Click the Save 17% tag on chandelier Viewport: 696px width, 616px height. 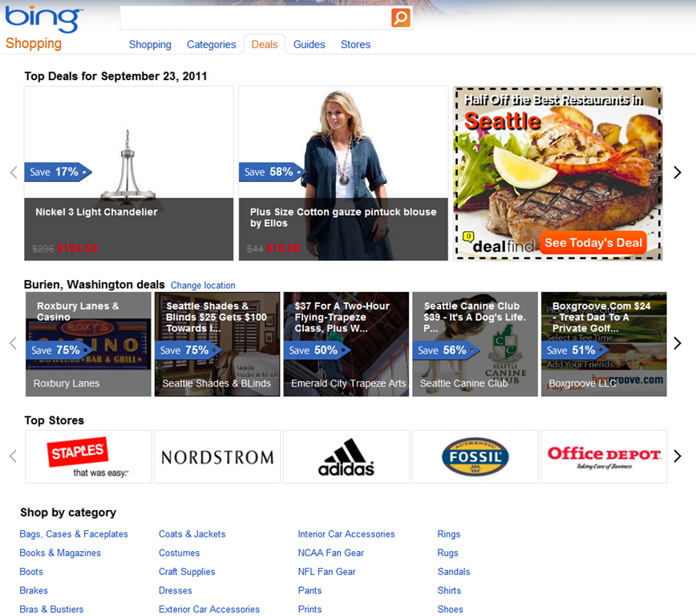pos(58,172)
